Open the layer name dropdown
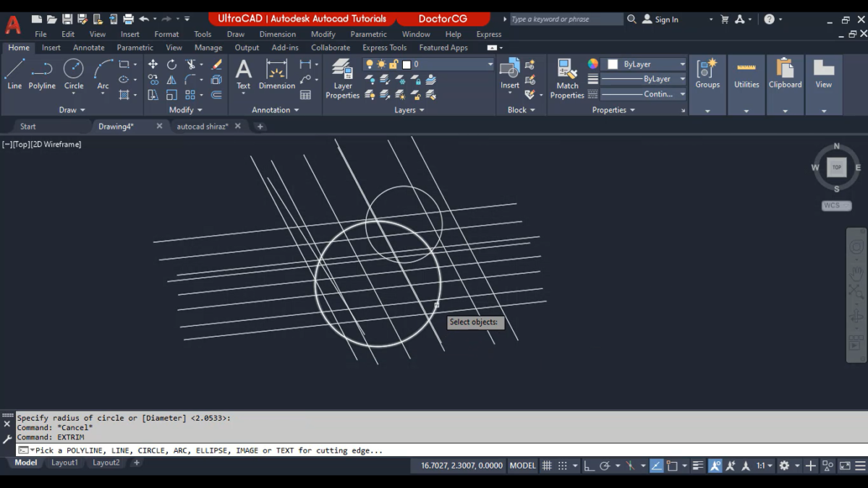 pyautogui.click(x=490, y=64)
